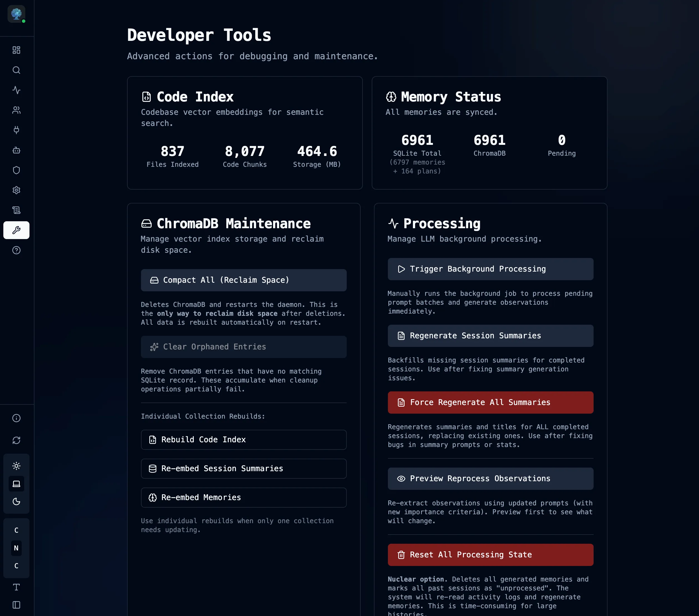Select the N option in the bottom selector
The height and width of the screenshot is (616, 699).
coord(16,548)
